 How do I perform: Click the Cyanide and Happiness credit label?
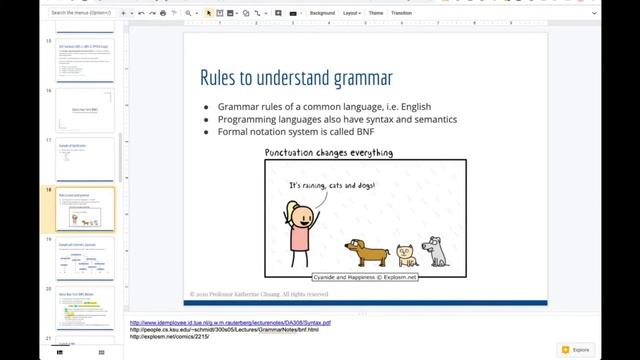pos(365,277)
